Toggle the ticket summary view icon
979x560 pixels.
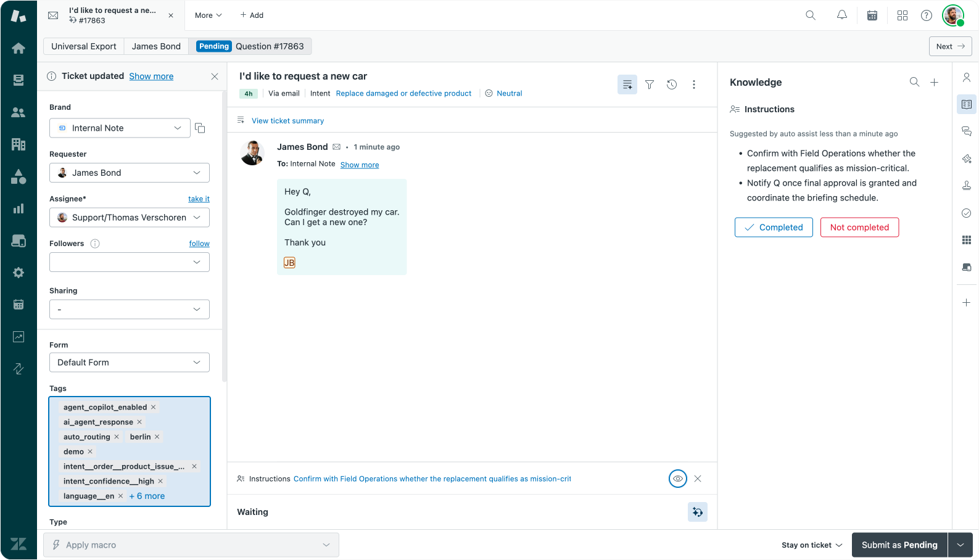(627, 84)
